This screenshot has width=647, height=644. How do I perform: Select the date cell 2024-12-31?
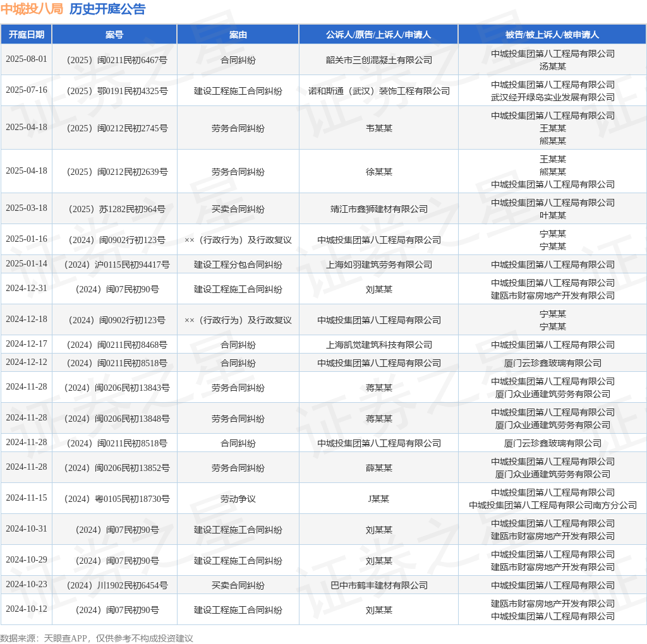click(x=27, y=288)
